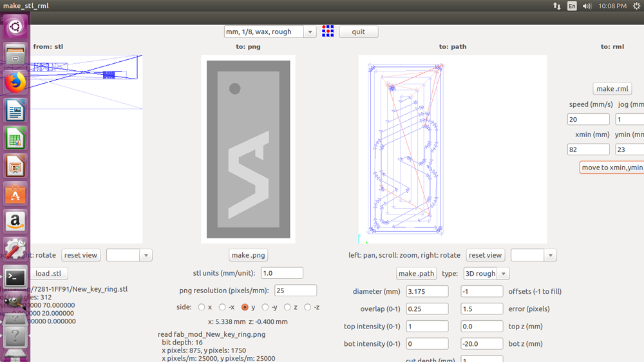Select the -x side radio button
Image resolution: width=644 pixels, height=362 pixels.
222,307
